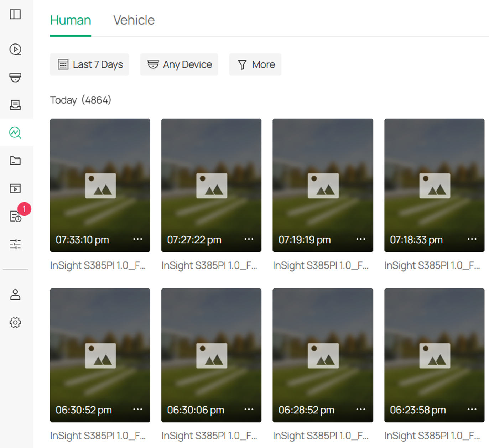Collapse the sidebar panel icon
Image resolution: width=489 pixels, height=448 pixels.
pos(15,14)
